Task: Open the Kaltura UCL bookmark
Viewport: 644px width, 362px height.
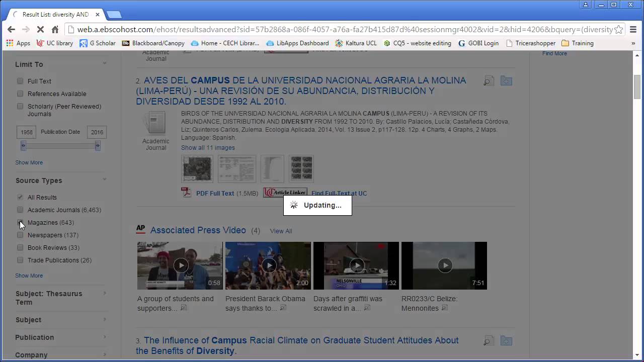Action: (356, 43)
